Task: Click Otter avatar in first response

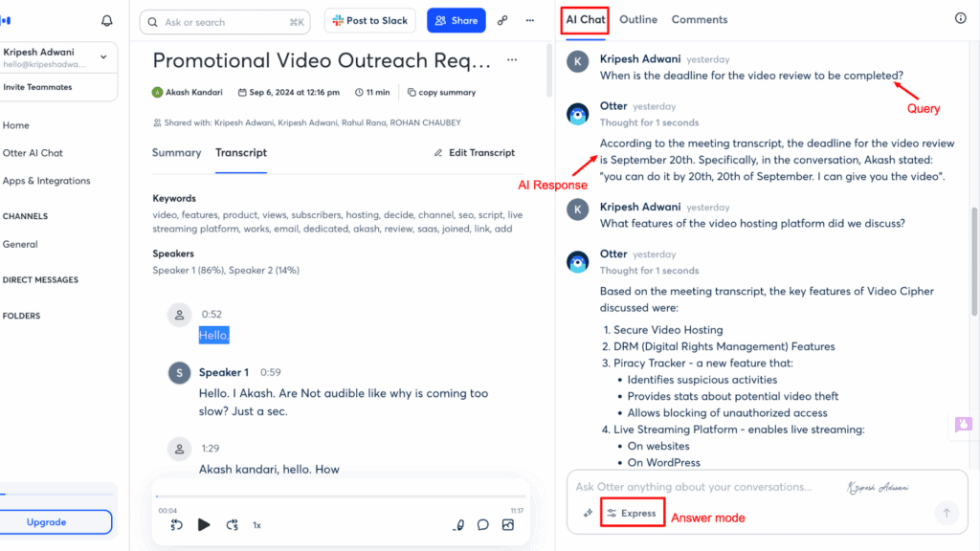Action: [577, 115]
